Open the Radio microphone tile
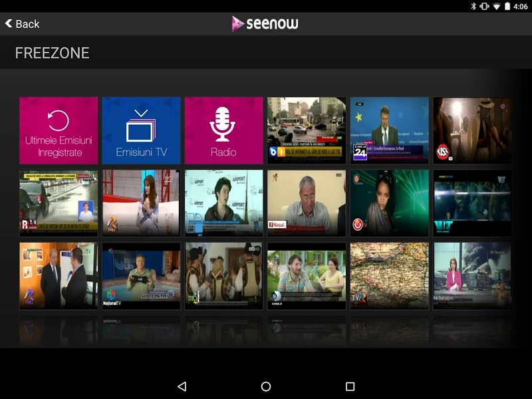 (x=224, y=130)
